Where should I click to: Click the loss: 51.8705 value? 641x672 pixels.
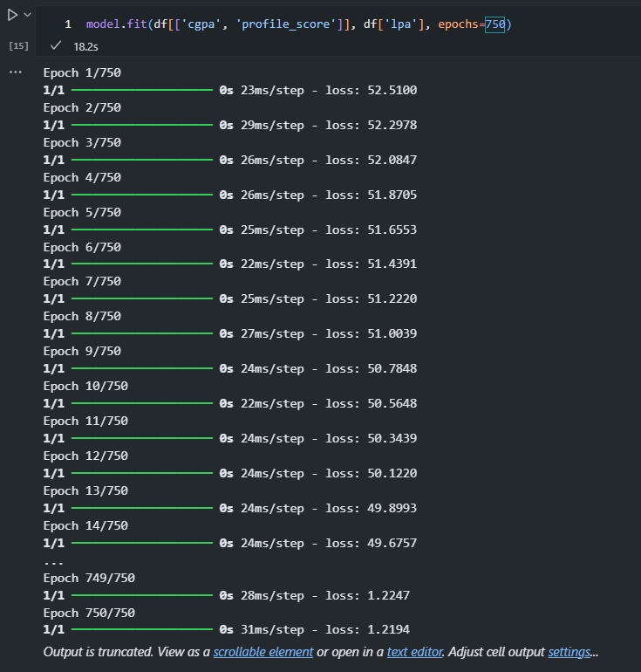coord(372,195)
